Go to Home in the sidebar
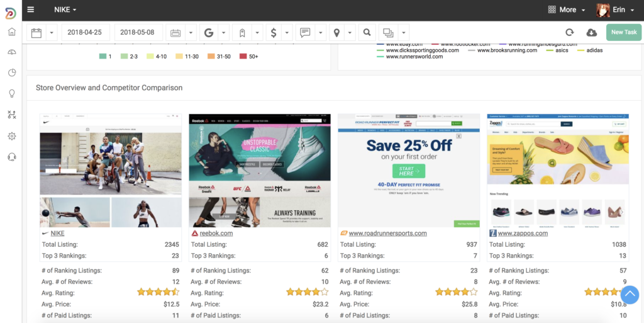Screen dimensions: 644x323 click(x=12, y=31)
